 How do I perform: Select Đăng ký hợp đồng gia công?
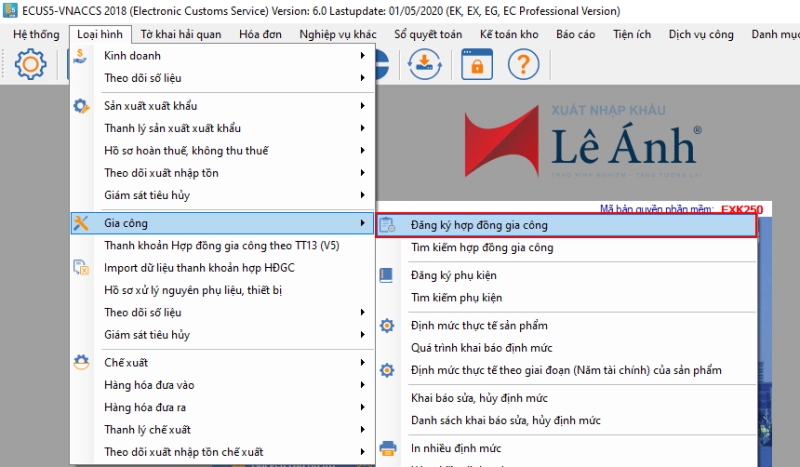pyautogui.click(x=479, y=225)
